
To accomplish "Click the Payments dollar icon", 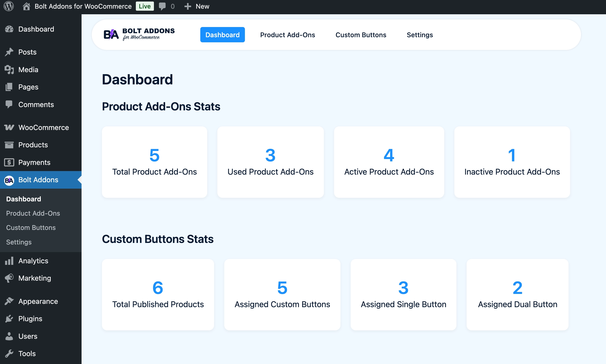I will pos(9,162).
